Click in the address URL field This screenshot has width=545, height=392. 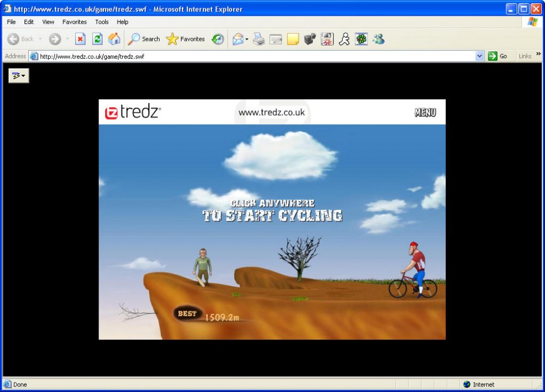coord(257,56)
